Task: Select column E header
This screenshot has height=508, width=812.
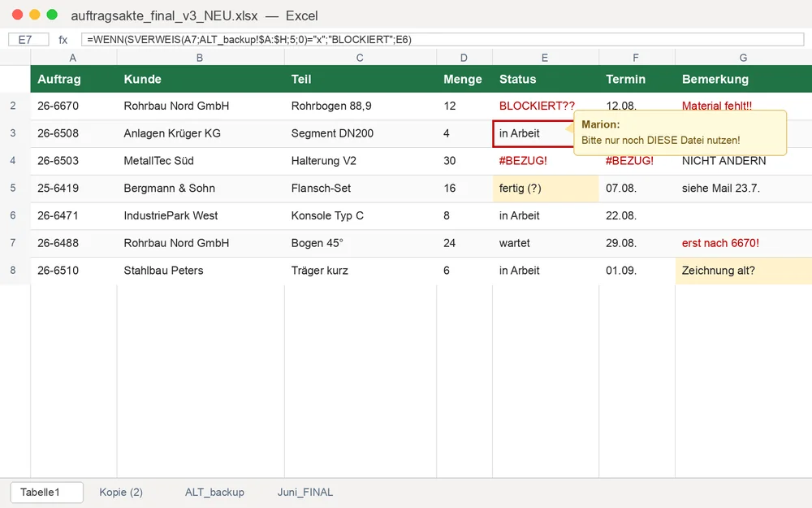Action: click(x=546, y=58)
